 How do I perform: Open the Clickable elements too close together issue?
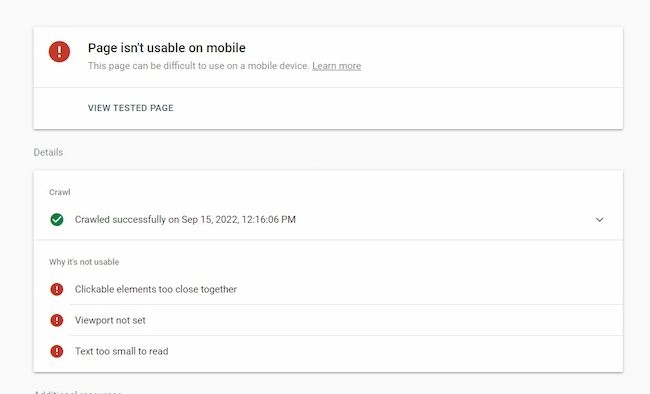pos(328,289)
